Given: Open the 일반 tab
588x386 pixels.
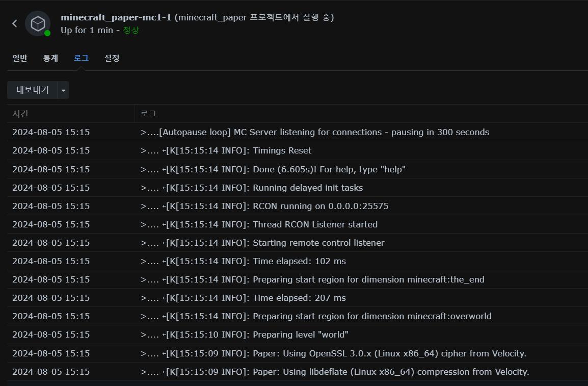Looking at the screenshot, I should [x=20, y=58].
